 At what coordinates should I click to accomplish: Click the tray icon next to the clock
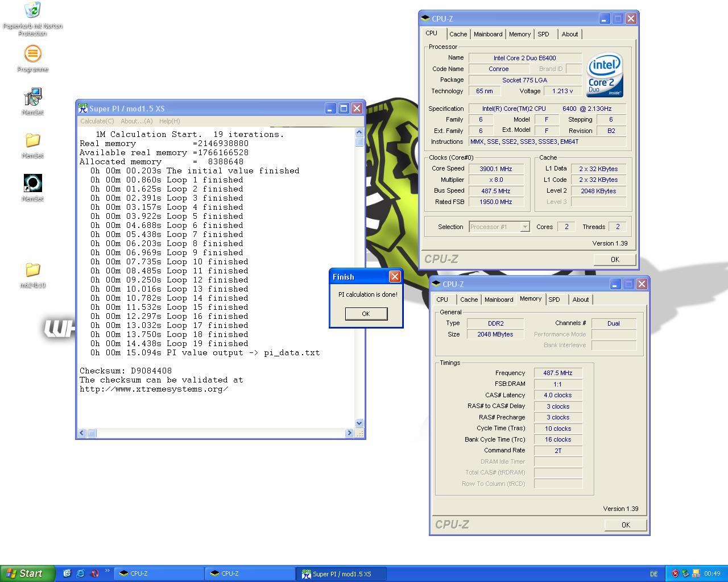(696, 573)
